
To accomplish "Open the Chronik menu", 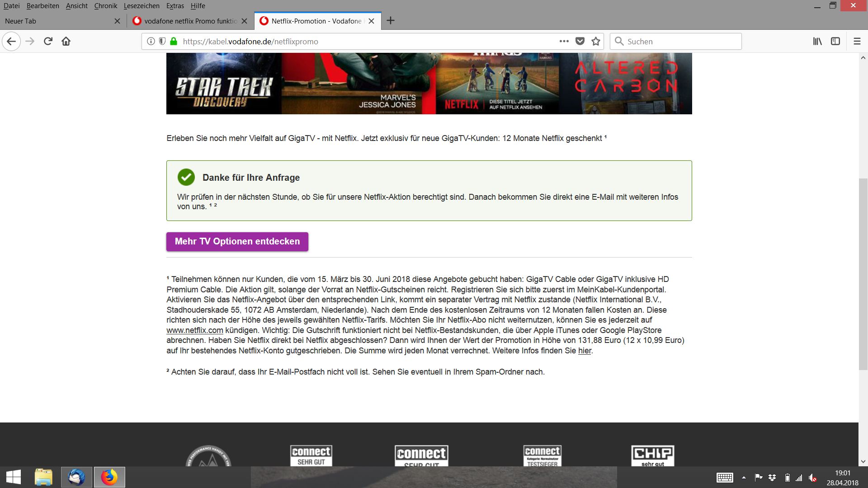I will click(105, 6).
